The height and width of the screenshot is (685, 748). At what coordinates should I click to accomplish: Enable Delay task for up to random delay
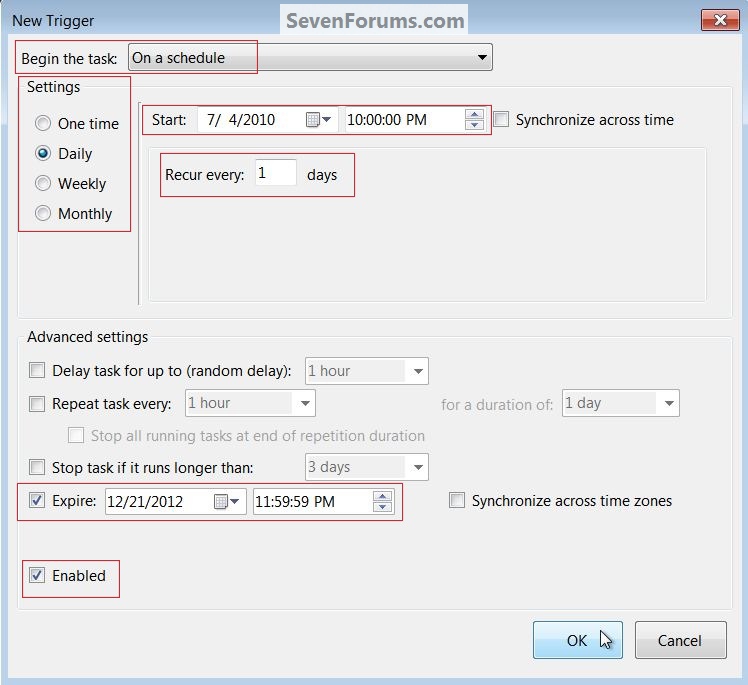point(37,370)
